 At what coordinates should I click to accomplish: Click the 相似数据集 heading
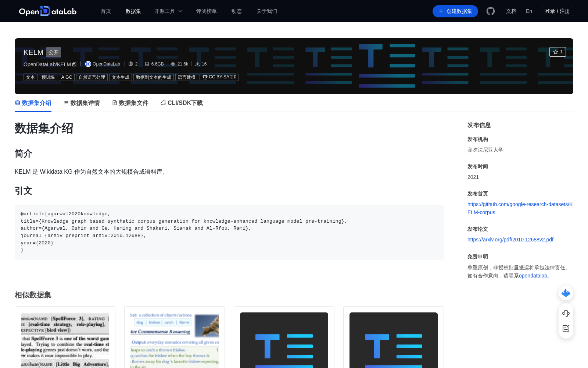33,295
